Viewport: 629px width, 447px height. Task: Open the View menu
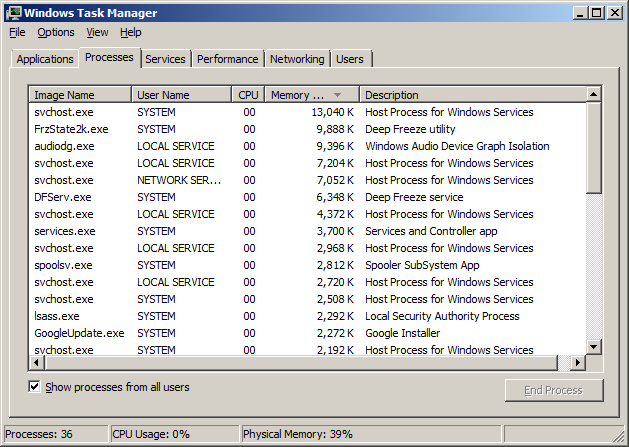tap(97, 32)
